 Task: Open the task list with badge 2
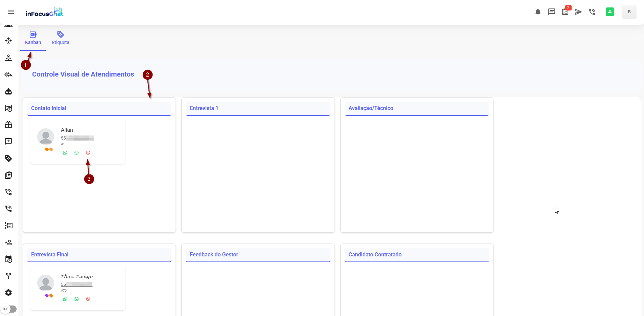565,12
